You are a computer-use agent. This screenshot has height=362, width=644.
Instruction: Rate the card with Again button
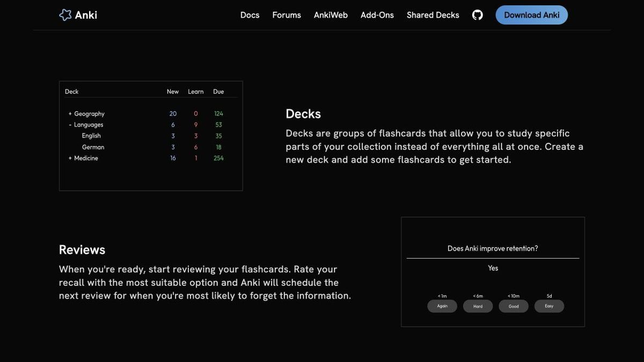pos(442,306)
